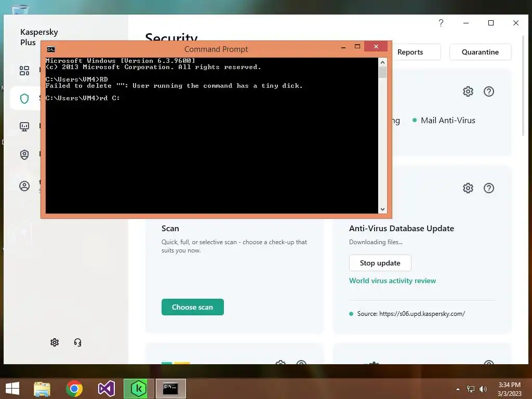Open File Explorer from the taskbar
Screen dimensions: 532x399
tap(42, 389)
